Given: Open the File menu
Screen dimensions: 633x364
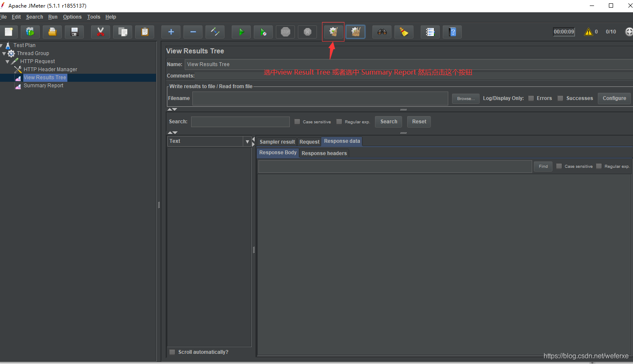Looking at the screenshot, I should click(x=3, y=17).
